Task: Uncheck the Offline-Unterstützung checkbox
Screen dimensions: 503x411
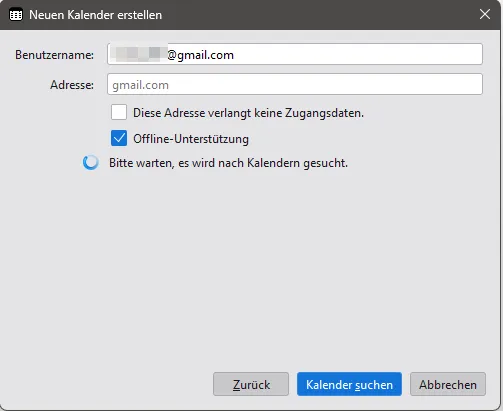Action: pyautogui.click(x=119, y=138)
